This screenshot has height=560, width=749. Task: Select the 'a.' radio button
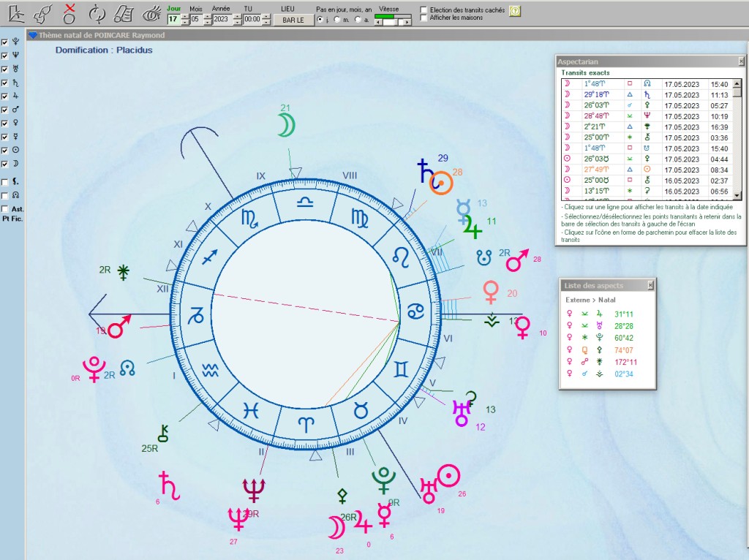357,19
